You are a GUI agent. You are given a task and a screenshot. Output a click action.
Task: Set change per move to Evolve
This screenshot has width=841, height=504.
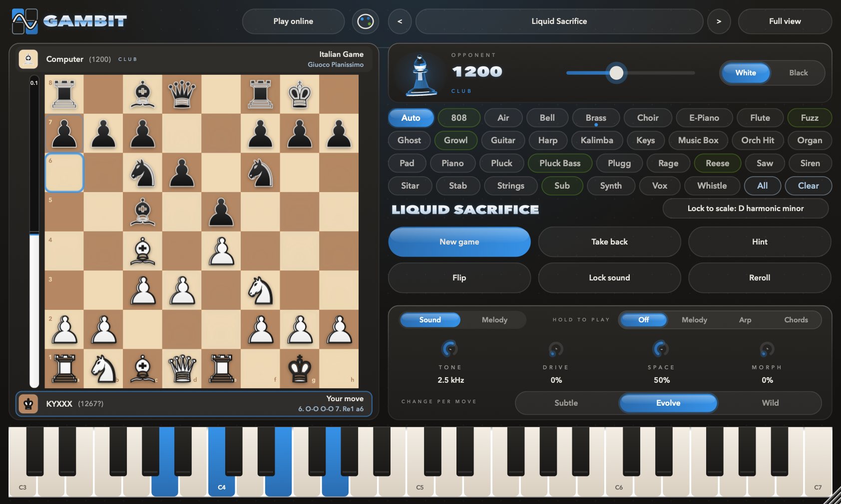[x=668, y=403]
